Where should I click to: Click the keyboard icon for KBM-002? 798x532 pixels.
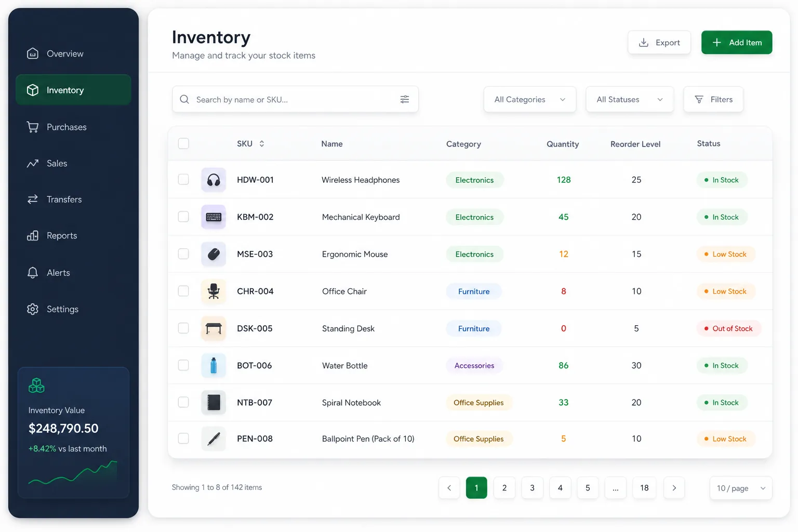coord(214,217)
